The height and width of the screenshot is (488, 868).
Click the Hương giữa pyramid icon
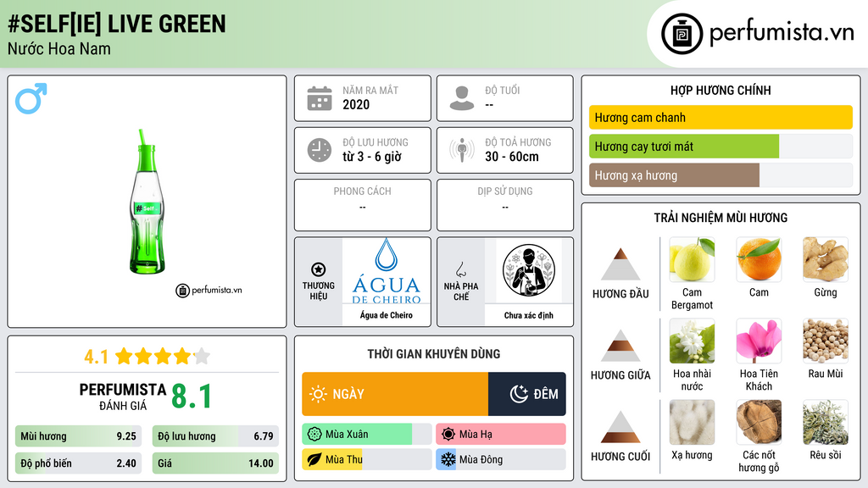tap(620, 346)
